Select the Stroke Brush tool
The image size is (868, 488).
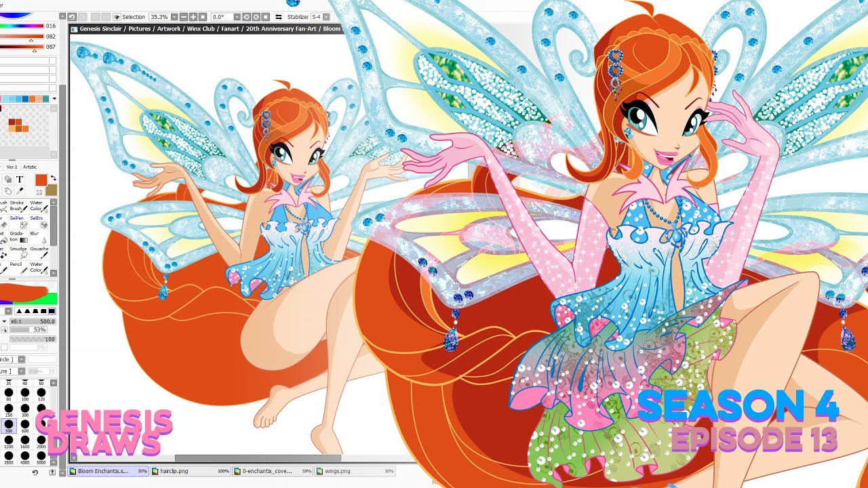[18, 207]
